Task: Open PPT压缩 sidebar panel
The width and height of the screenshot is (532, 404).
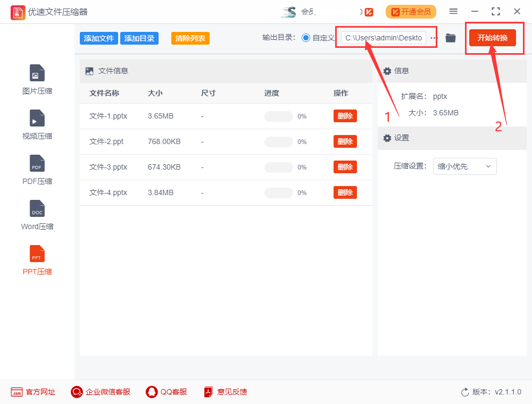Action: click(x=37, y=259)
